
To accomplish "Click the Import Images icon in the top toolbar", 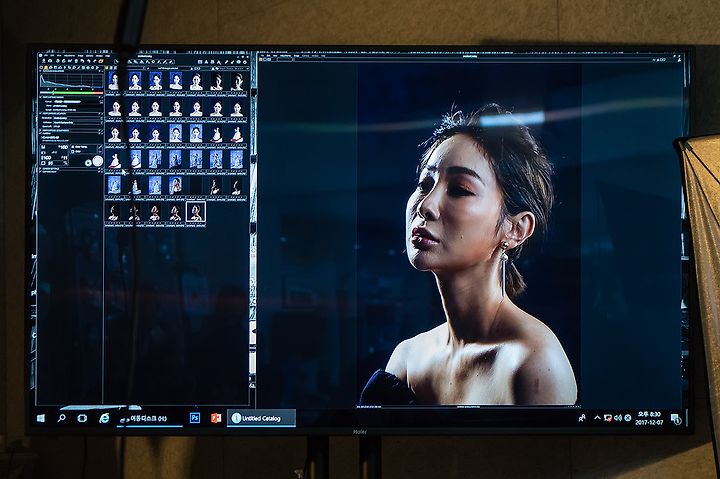I will point(45,61).
